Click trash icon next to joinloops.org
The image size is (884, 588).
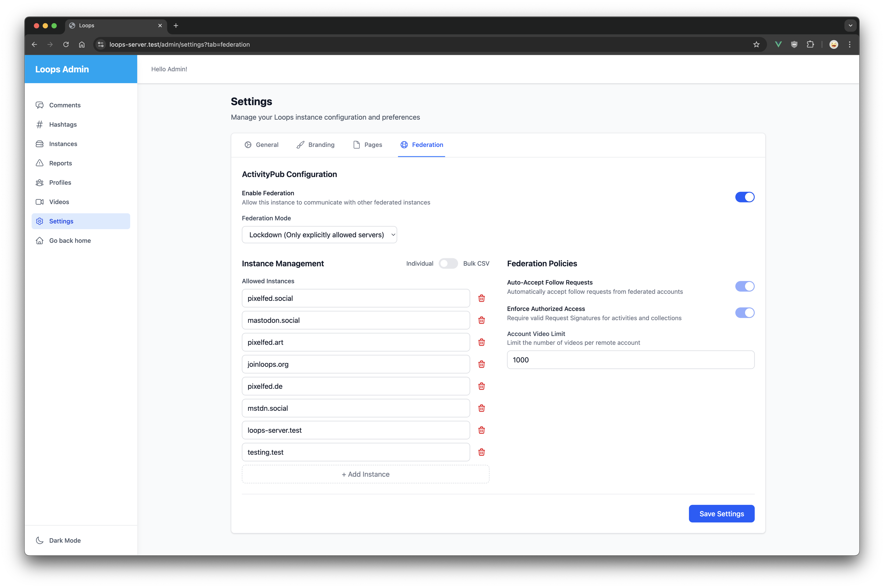[x=482, y=364]
